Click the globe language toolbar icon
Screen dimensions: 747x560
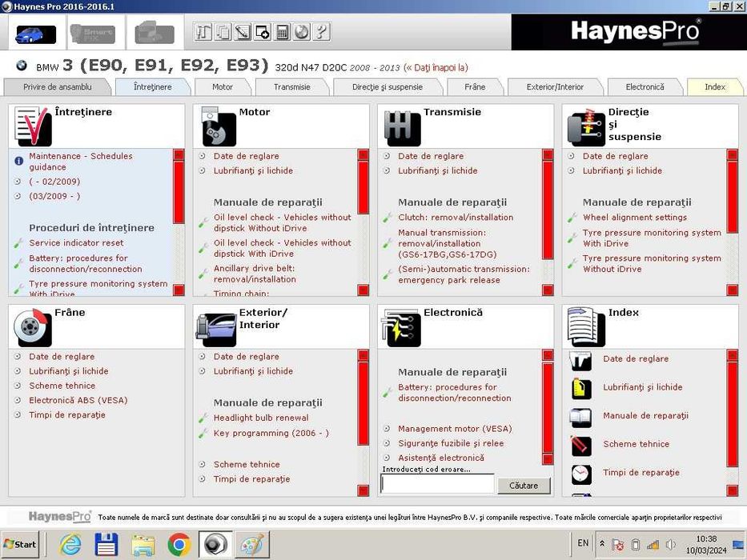[302, 32]
